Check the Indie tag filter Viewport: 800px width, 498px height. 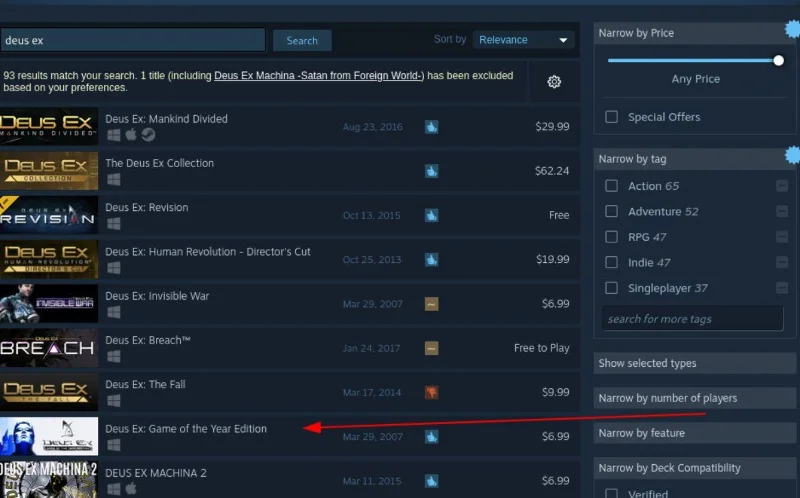(x=611, y=262)
